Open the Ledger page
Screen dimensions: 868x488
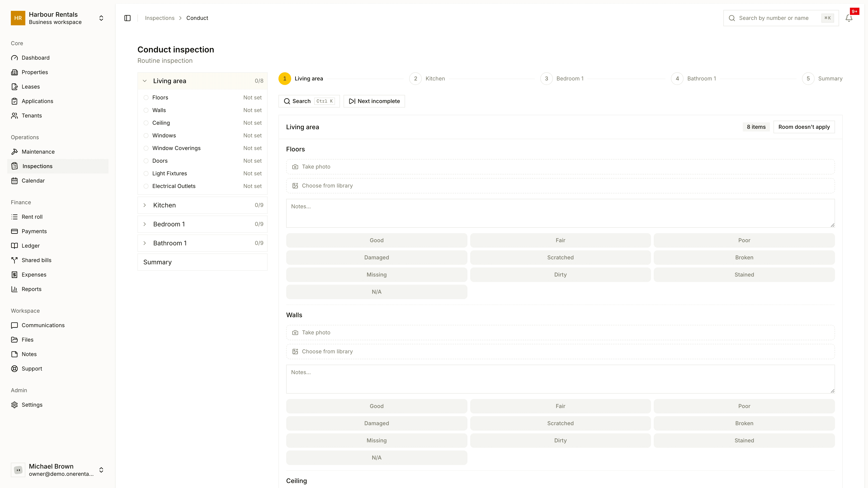[58, 246]
